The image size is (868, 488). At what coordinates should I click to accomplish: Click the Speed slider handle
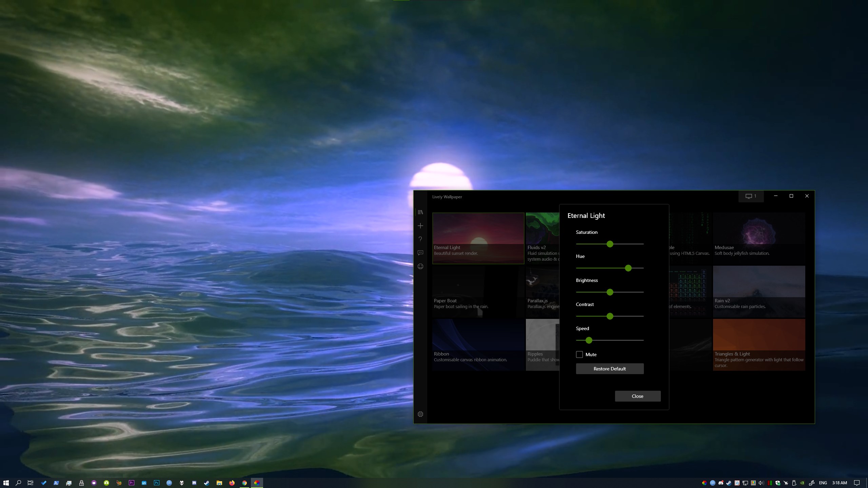click(x=589, y=340)
